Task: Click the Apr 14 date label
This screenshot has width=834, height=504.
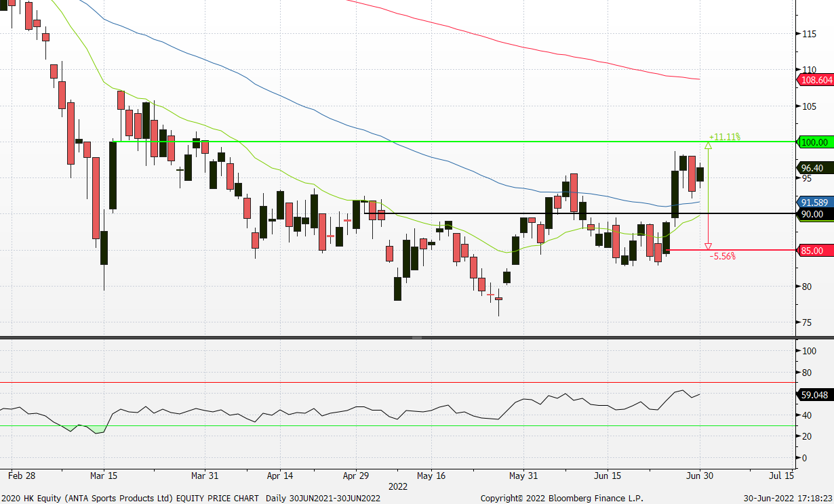Action: pyautogui.click(x=279, y=476)
